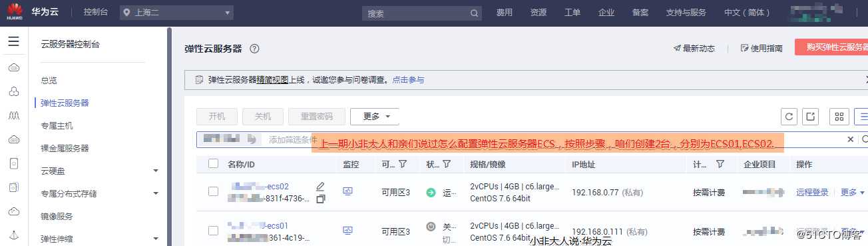The image size is (868, 246).
Task: Open the 点击参与 survey link
Action: click(x=408, y=80)
